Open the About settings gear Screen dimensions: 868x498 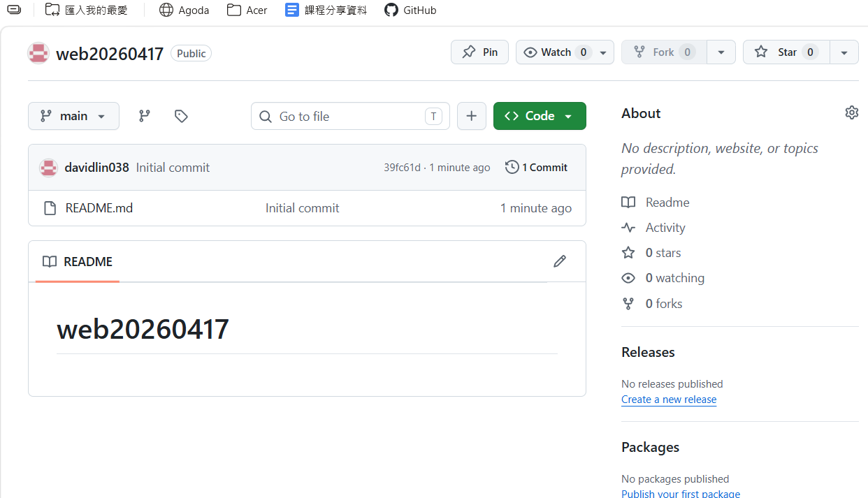coord(851,112)
